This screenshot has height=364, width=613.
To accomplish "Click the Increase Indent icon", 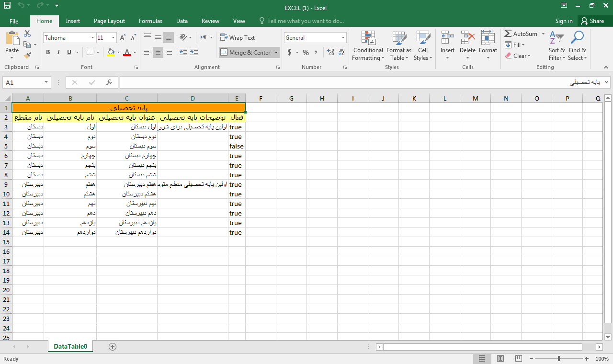I will coord(193,52).
